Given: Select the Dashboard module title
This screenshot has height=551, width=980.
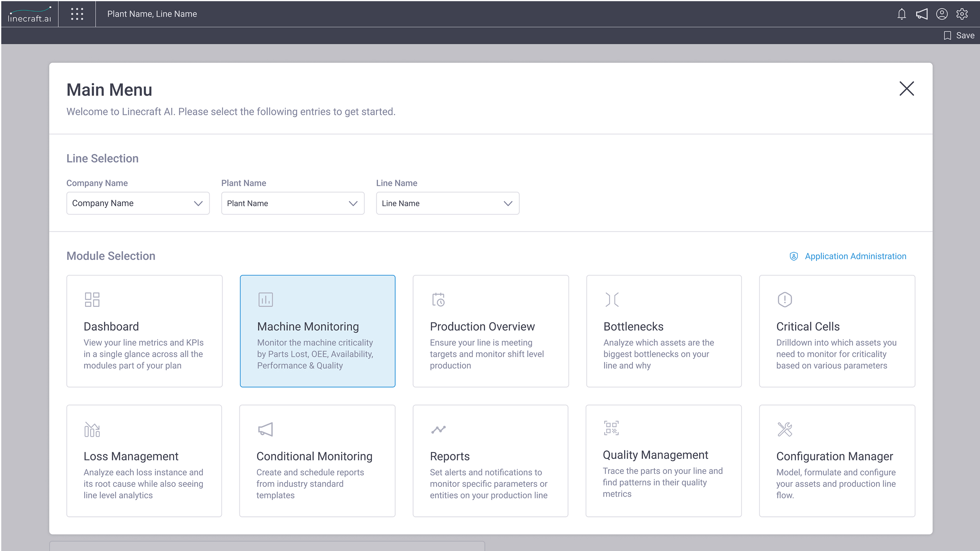Looking at the screenshot, I should pos(111,326).
